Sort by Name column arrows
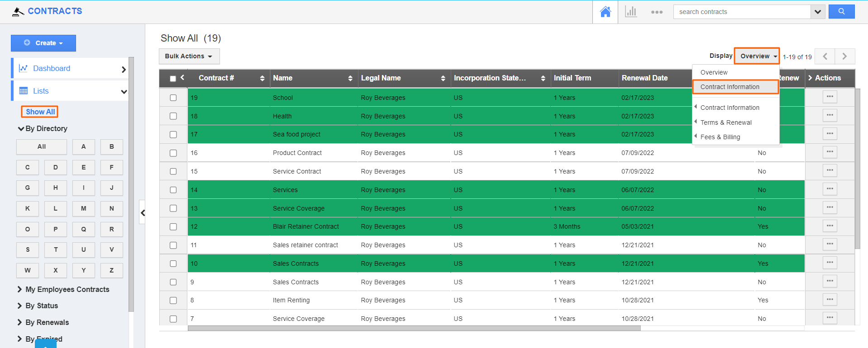This screenshot has height=348, width=868. pyautogui.click(x=350, y=78)
